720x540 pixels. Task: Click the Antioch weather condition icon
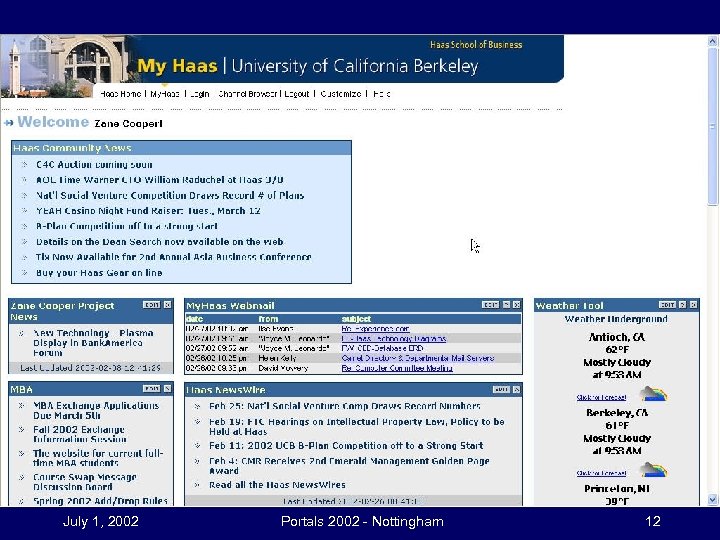653,394
